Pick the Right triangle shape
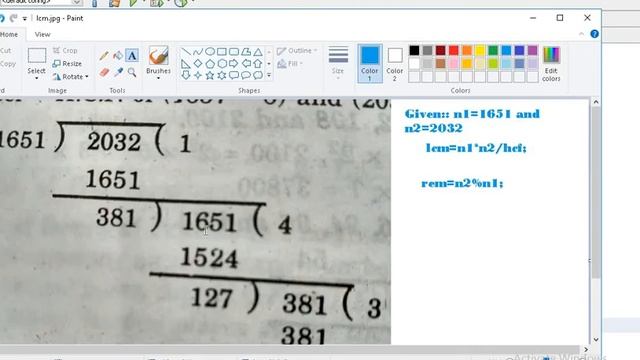Viewport: 640px width, 360px height. 186,64
